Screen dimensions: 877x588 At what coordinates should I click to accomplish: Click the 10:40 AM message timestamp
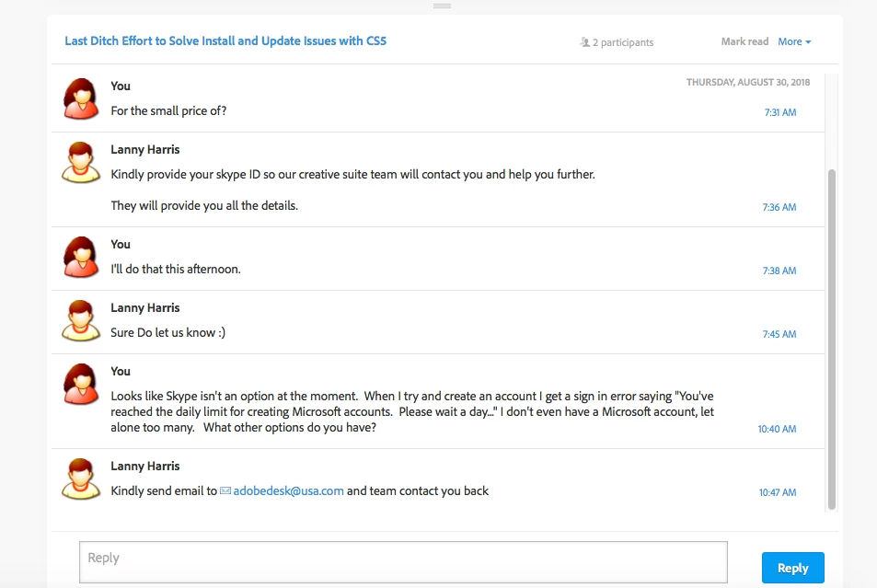click(777, 429)
